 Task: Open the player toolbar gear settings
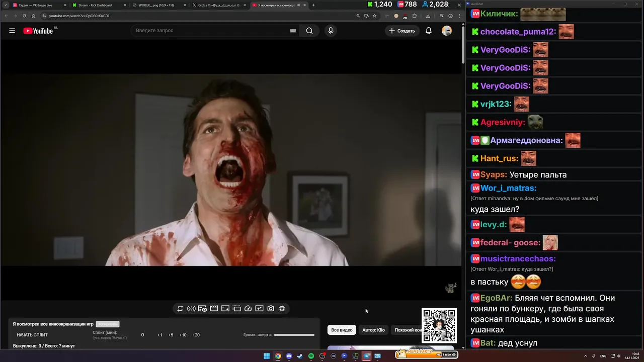[x=282, y=308]
